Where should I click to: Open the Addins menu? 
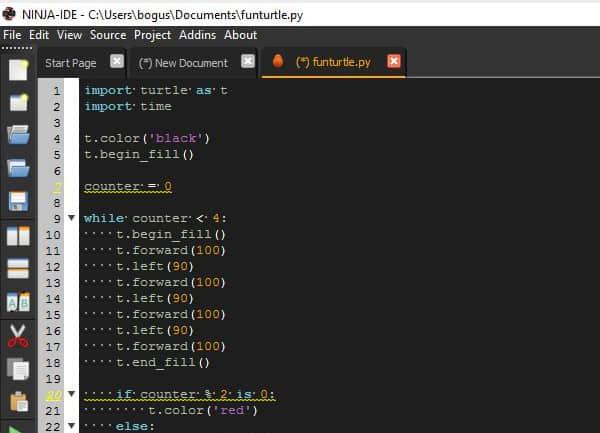(x=197, y=34)
